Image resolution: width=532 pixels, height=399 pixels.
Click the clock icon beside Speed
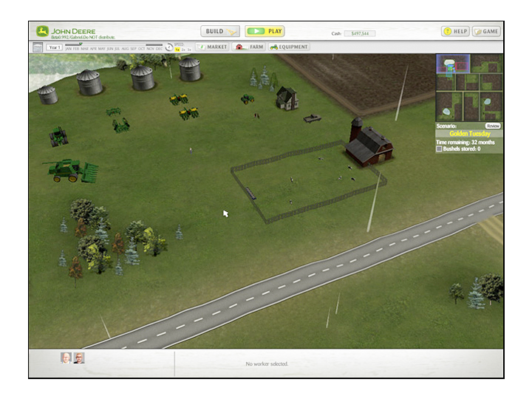click(x=169, y=47)
